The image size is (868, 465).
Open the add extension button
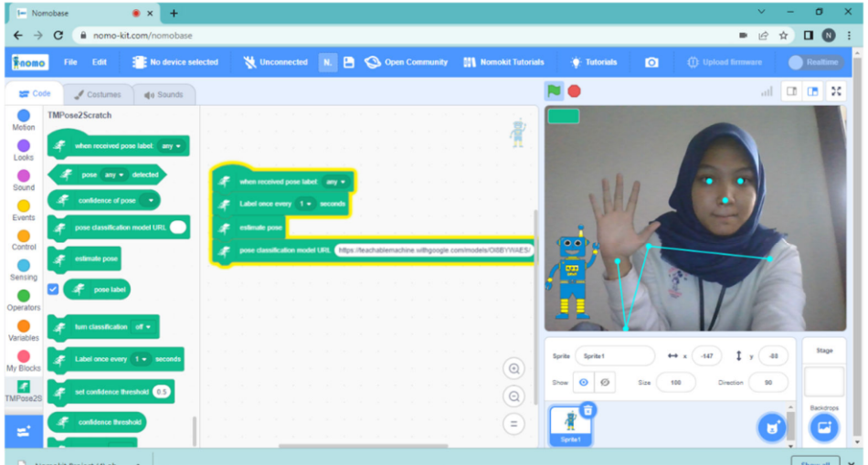click(x=24, y=431)
